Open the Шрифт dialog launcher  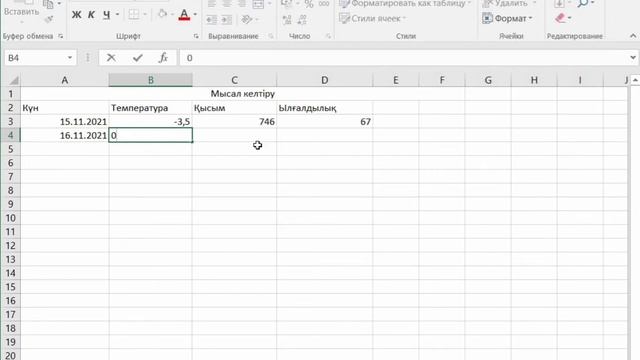(196, 36)
